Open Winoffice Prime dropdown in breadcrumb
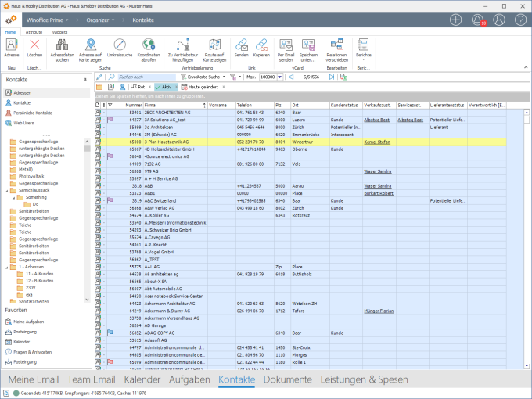The height and width of the screenshot is (399, 532). [67, 20]
